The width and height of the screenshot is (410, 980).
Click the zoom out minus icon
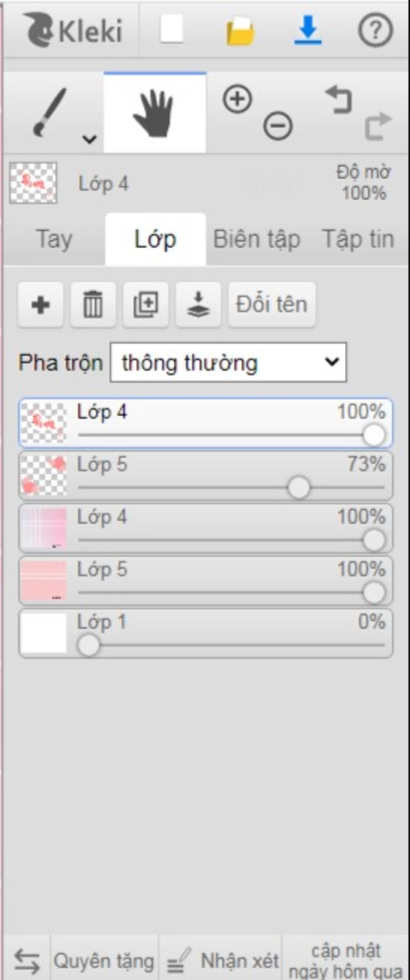click(278, 126)
